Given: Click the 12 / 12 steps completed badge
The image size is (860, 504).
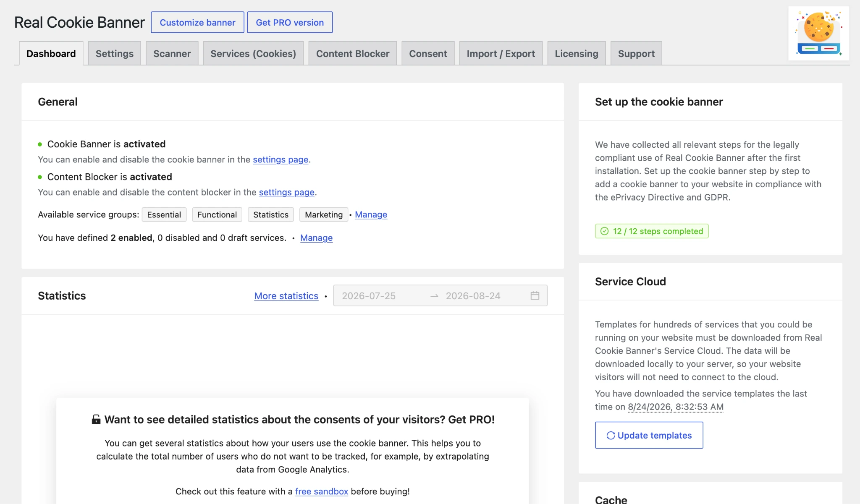Looking at the screenshot, I should coord(652,231).
